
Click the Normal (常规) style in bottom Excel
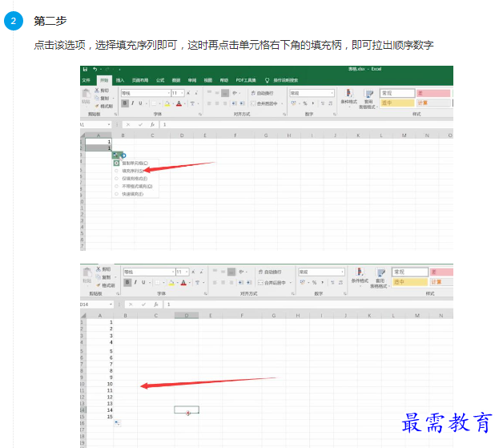[x=410, y=272]
